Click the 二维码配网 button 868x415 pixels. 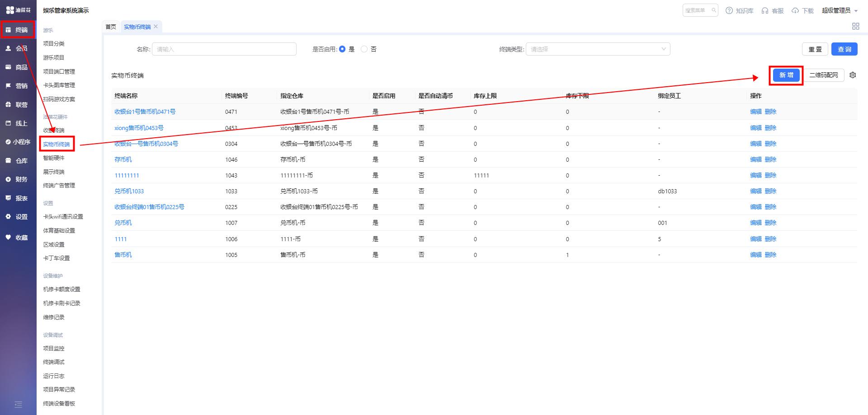pos(824,75)
